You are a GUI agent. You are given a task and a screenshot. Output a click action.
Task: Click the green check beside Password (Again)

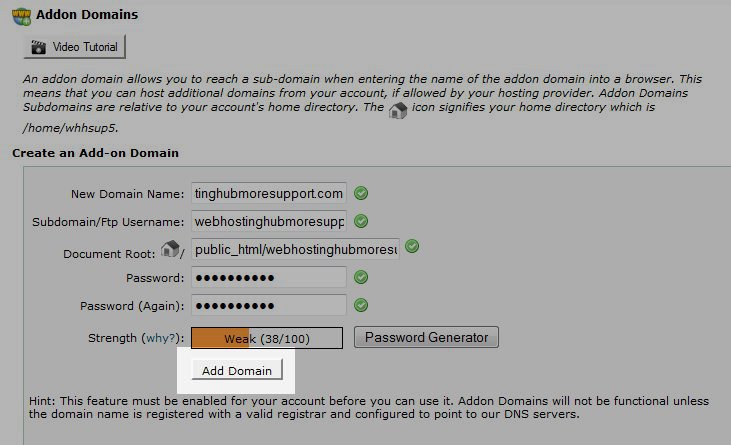pyautogui.click(x=361, y=305)
